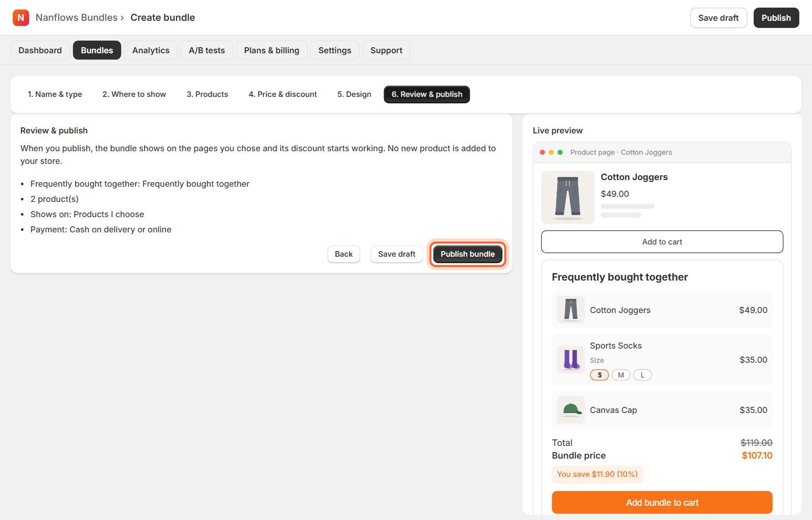Click Save draft in the top header
The height and width of the screenshot is (520, 812).
coord(718,18)
